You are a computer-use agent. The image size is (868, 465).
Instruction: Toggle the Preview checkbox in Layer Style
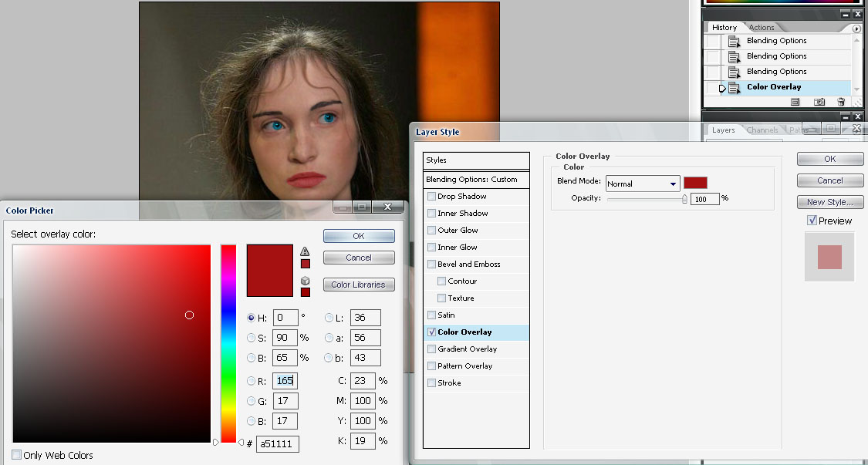(812, 221)
